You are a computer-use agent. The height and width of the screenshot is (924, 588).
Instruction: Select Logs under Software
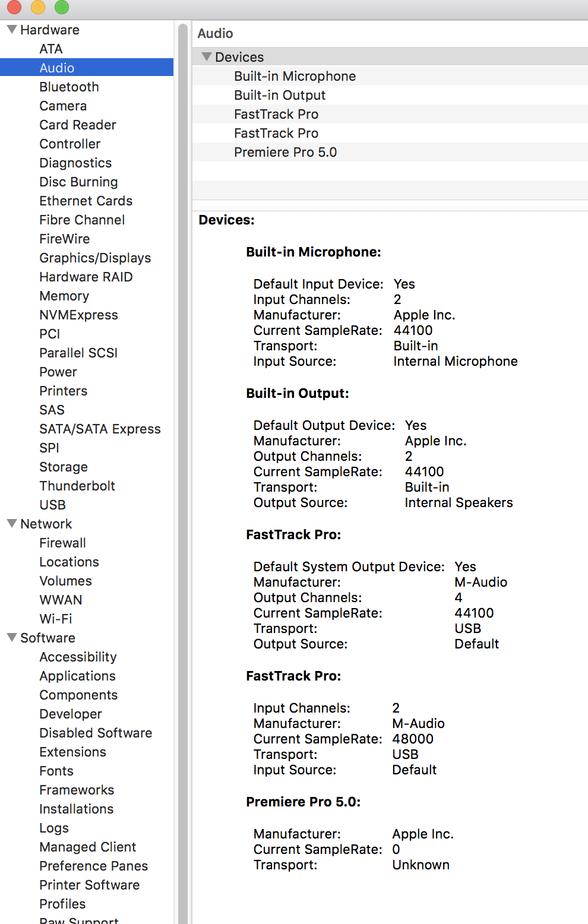coord(54,828)
